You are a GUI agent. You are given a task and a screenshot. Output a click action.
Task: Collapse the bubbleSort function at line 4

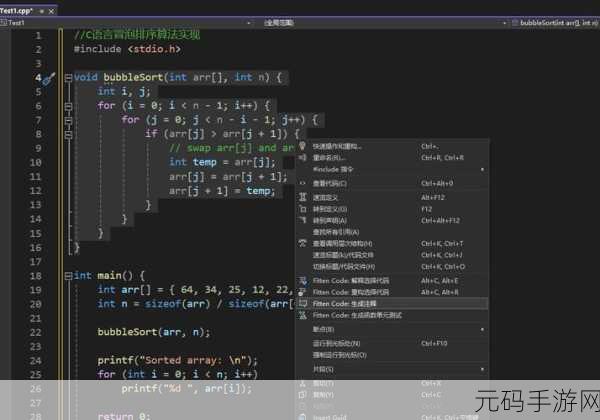point(68,78)
